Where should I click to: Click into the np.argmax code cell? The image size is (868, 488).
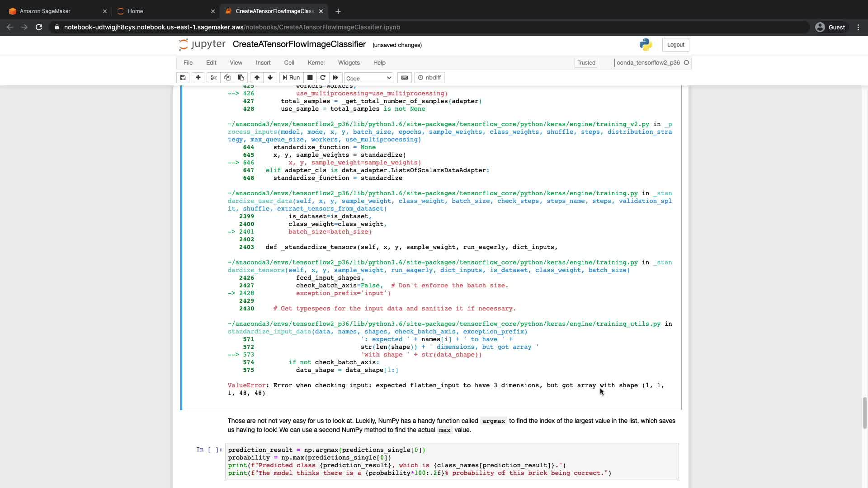[452, 461]
